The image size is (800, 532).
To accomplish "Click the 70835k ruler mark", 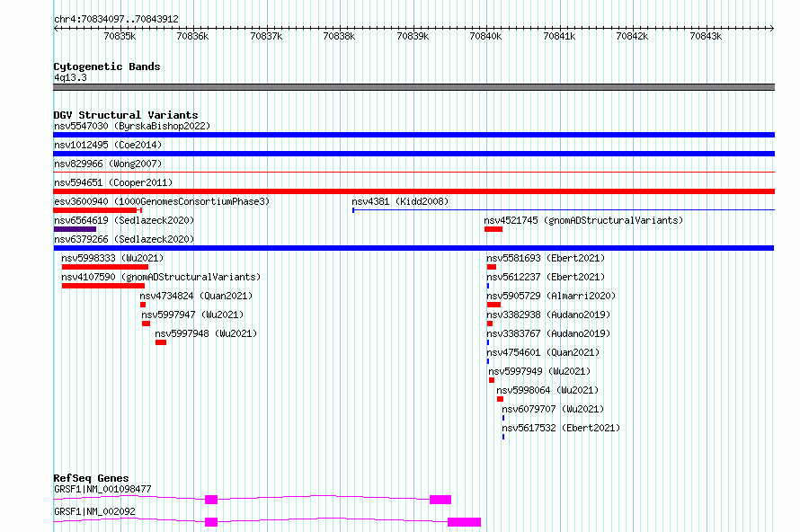I will pos(120,36).
